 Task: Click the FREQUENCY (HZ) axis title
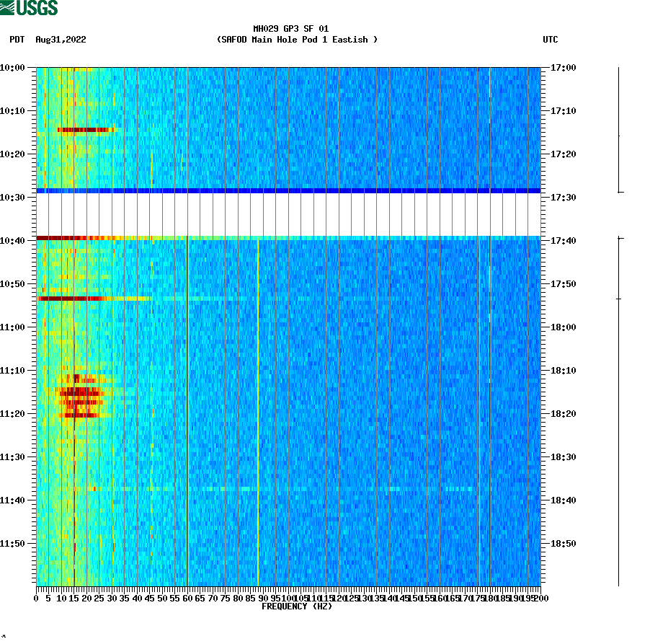click(x=296, y=606)
